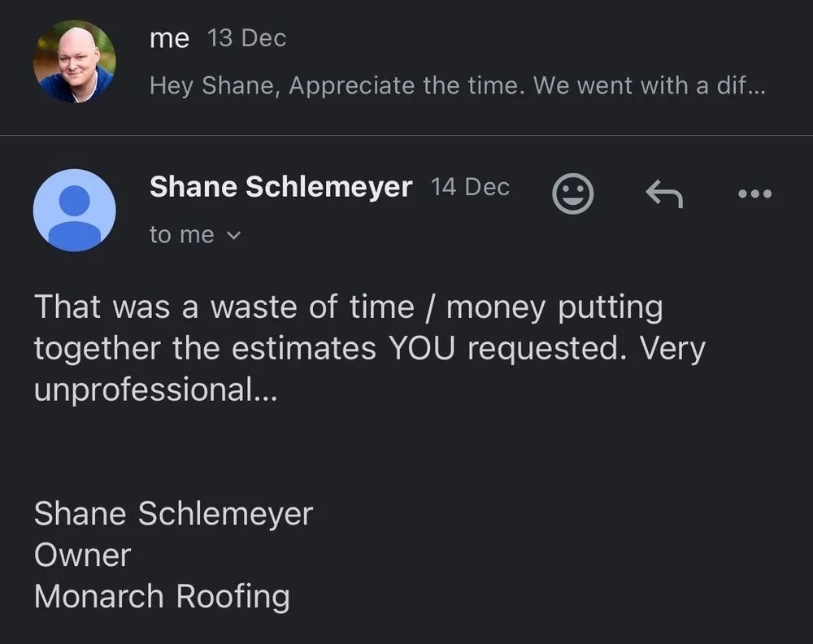813x644 pixels.
Task: Click the reply arrow to respond to Shane
Action: 663,193
